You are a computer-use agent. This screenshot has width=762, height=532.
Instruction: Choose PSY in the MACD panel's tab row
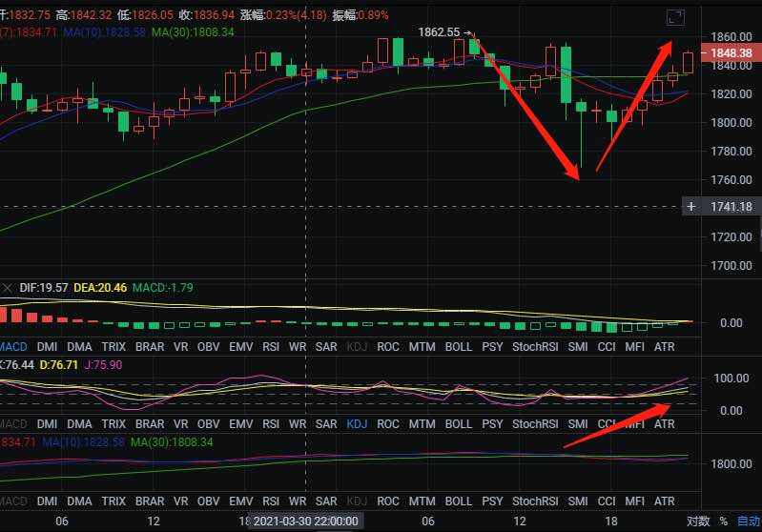(x=492, y=347)
